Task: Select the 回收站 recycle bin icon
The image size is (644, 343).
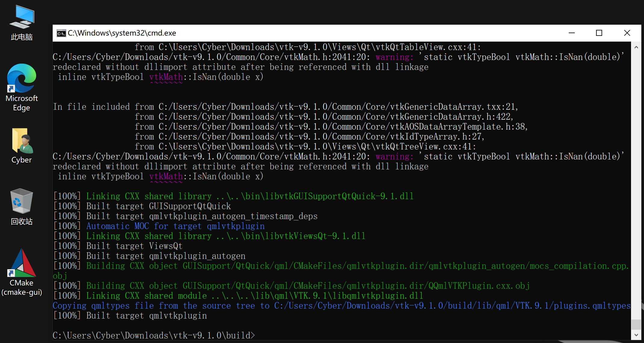Action: pyautogui.click(x=21, y=206)
